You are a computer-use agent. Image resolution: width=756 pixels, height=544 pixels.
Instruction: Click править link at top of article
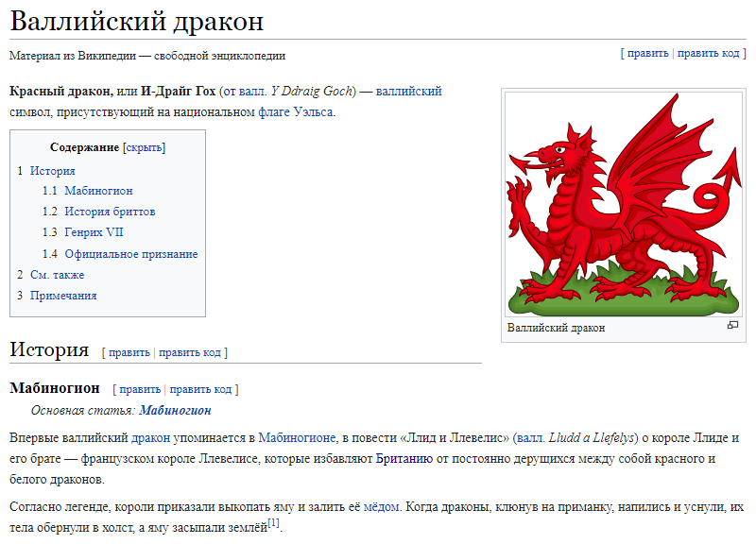[647, 53]
